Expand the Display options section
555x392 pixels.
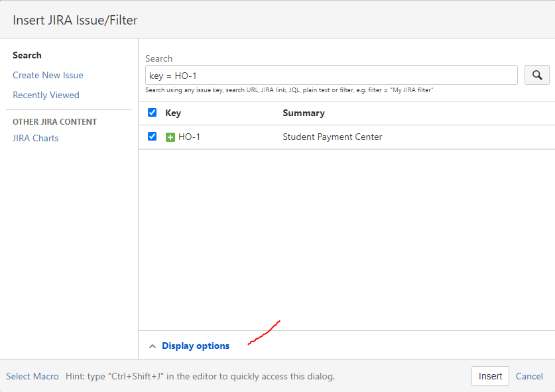[x=196, y=346]
